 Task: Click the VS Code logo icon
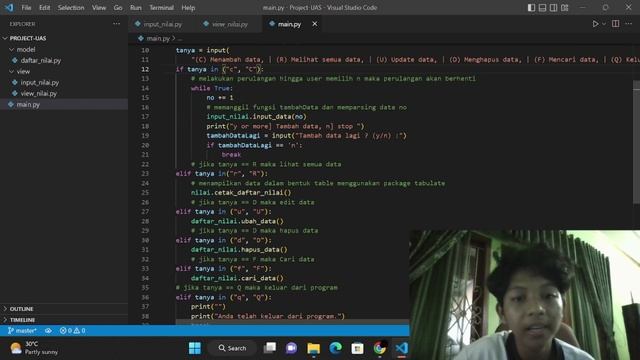tap(9, 8)
